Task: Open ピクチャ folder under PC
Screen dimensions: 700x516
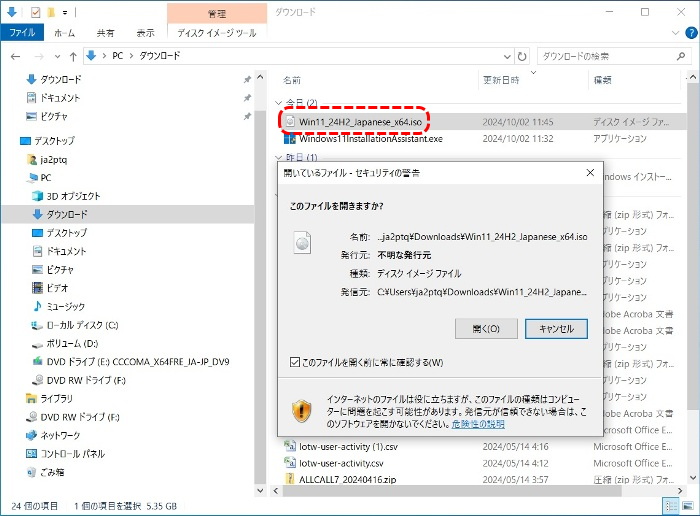Action: pyautogui.click(x=54, y=270)
